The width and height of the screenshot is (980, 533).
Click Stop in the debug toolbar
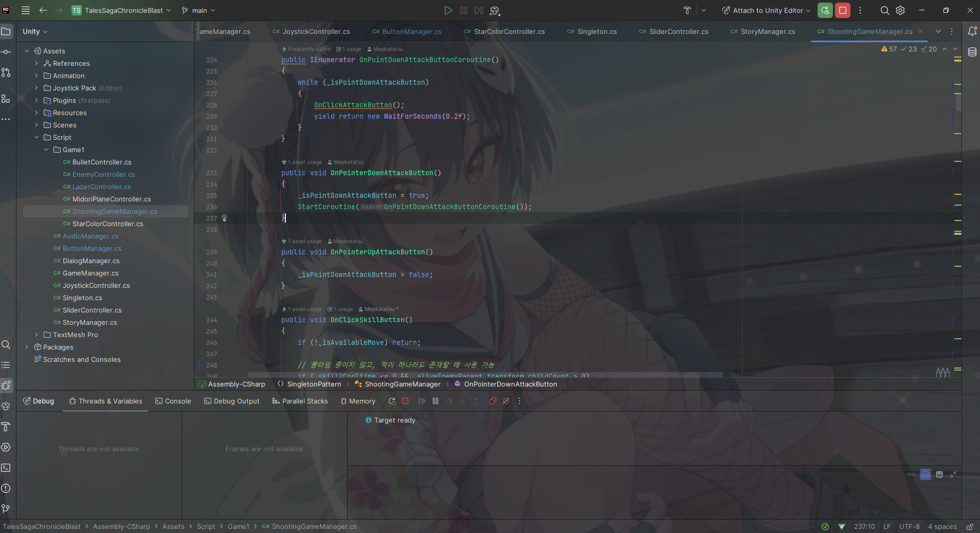405,401
